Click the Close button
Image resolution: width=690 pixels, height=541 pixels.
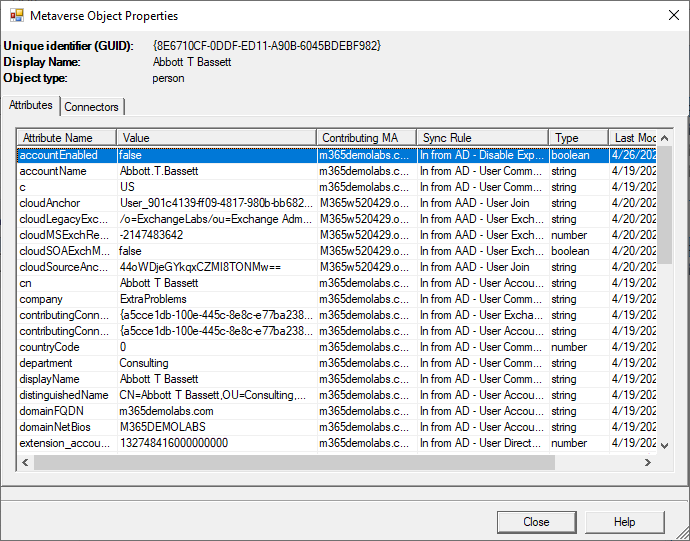[536, 522]
